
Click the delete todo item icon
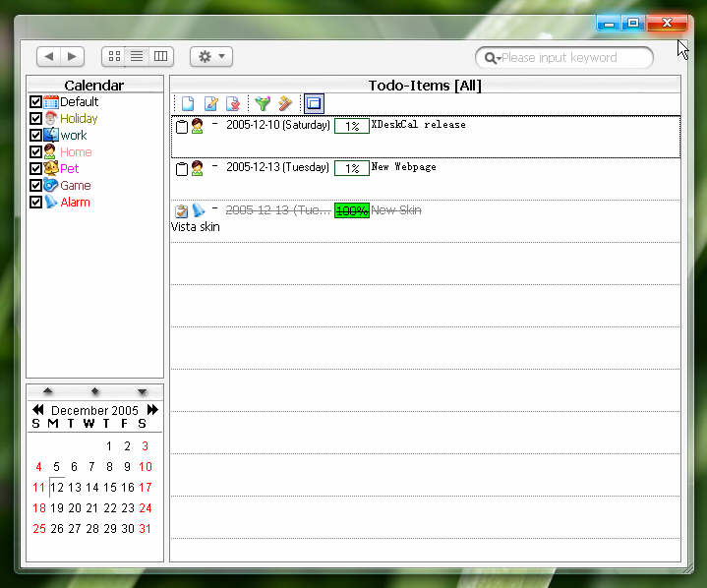pyautogui.click(x=233, y=103)
